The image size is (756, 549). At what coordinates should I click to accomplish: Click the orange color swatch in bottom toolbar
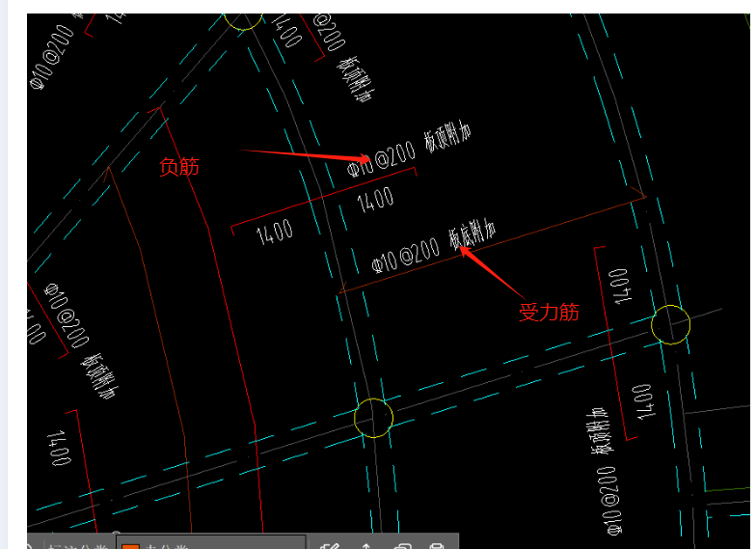(130, 546)
